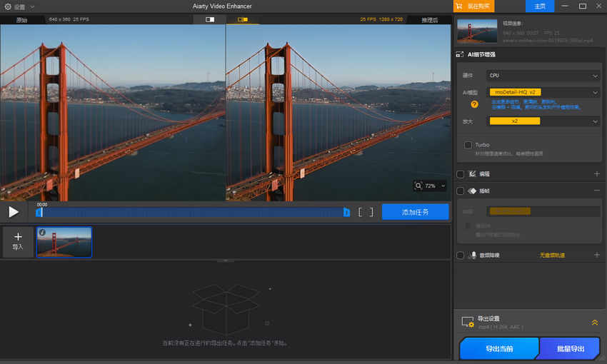
Task: Click the edit pencil icon
Action: point(472,174)
